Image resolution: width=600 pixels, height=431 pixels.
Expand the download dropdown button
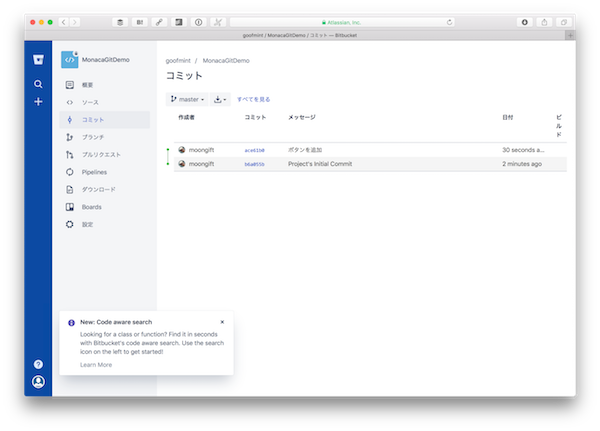pyautogui.click(x=220, y=100)
